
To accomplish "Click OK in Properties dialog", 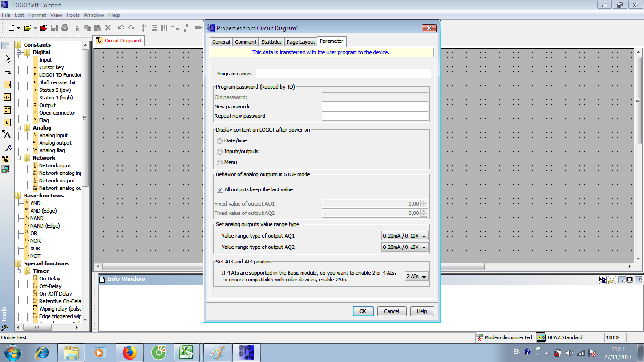I will [363, 311].
